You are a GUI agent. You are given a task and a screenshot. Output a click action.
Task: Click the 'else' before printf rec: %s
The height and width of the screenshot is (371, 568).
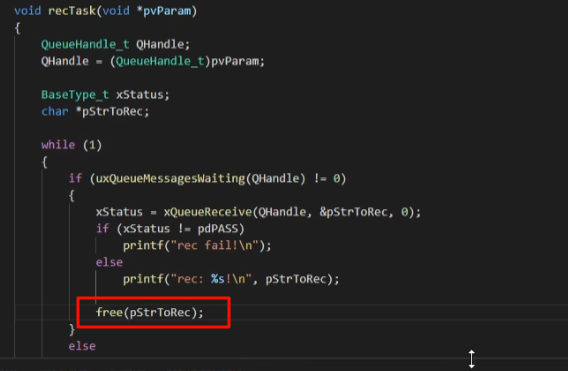[109, 262]
